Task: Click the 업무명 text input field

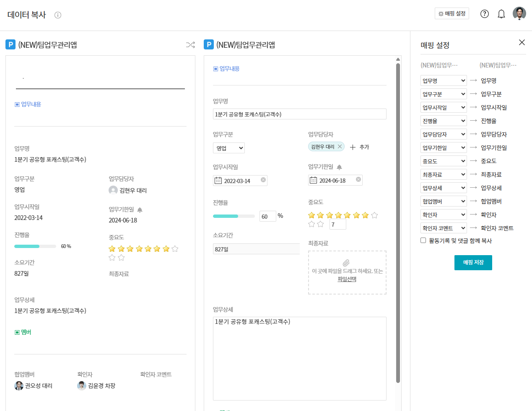Action: [x=299, y=114]
